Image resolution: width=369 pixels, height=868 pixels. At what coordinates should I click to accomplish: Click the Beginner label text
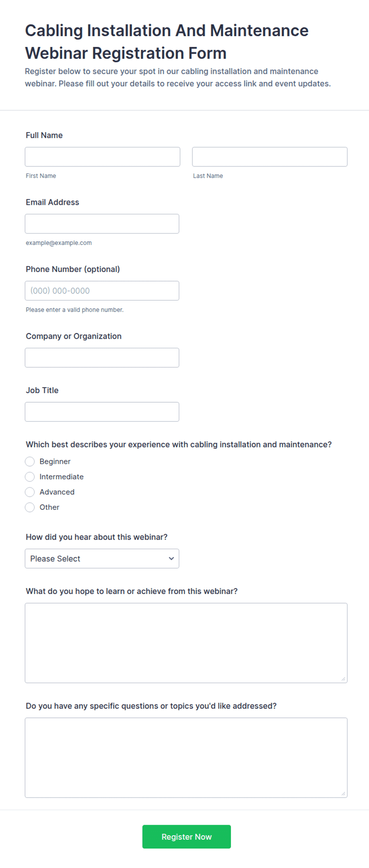click(55, 461)
